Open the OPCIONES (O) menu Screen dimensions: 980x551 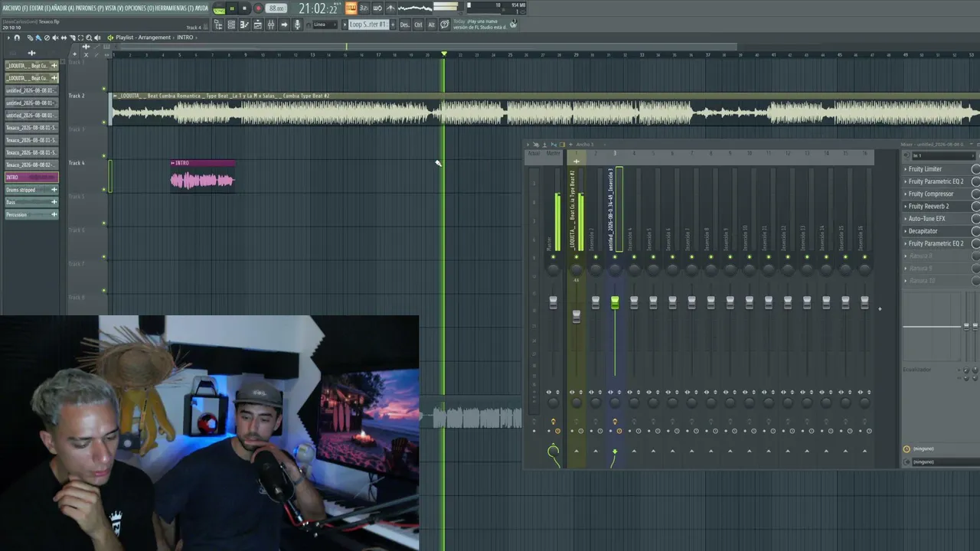139,8
